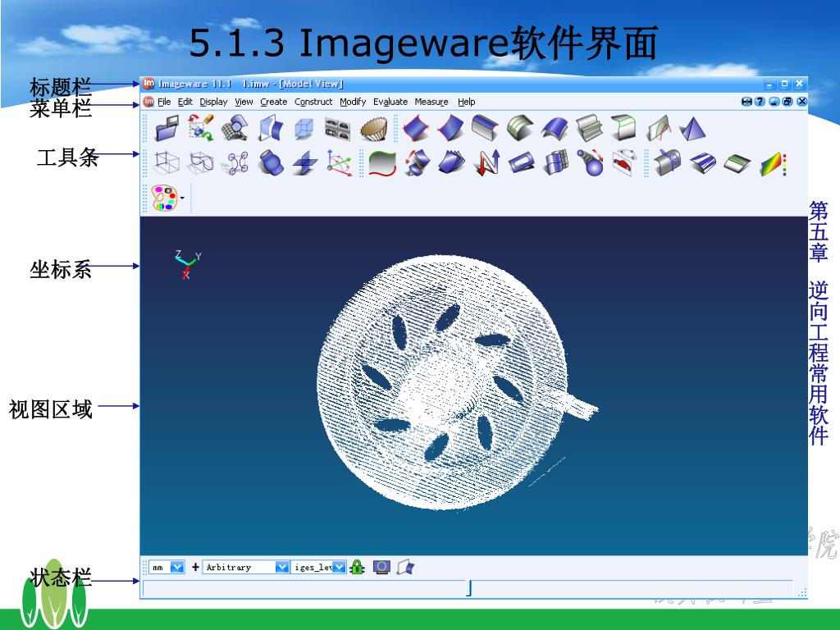840x630 pixels.
Task: Click the surface with red curve icon
Action: tap(659, 129)
